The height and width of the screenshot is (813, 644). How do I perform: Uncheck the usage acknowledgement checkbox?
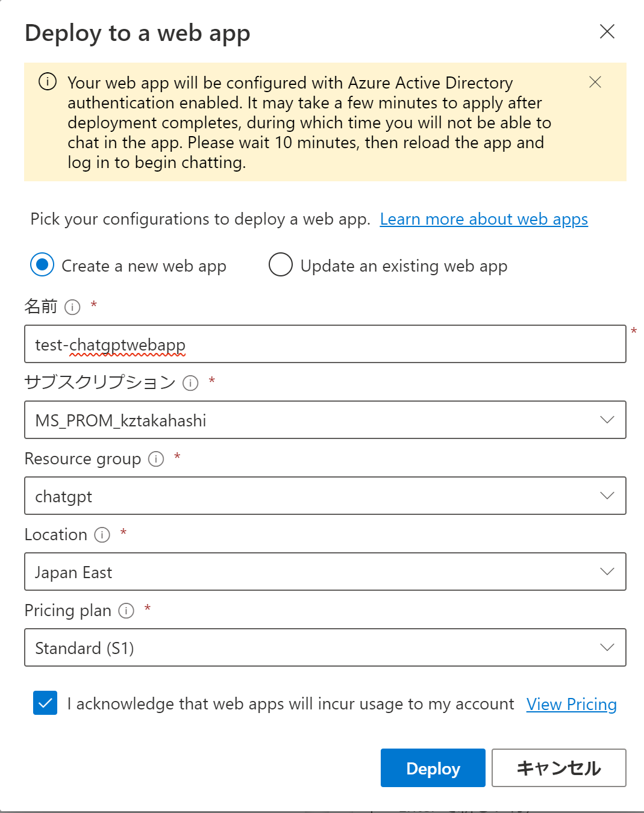(45, 703)
